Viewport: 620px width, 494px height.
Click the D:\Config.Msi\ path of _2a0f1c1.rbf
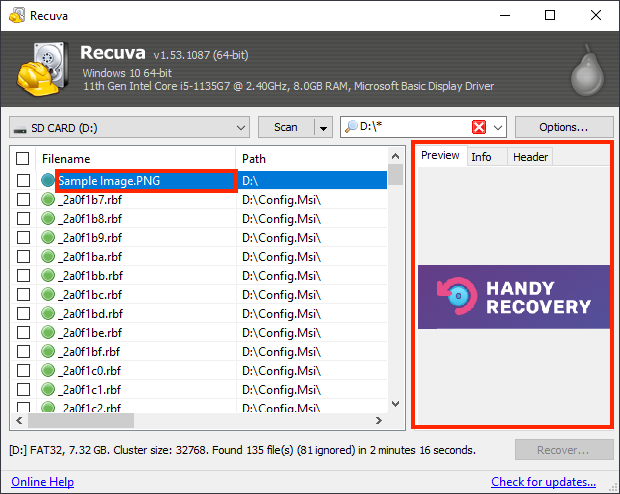click(x=282, y=390)
